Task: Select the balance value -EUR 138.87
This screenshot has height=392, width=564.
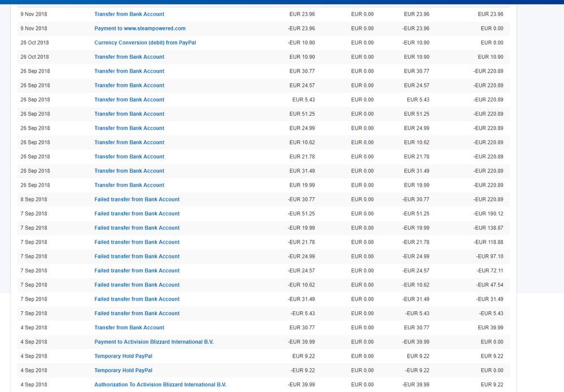Action: (488, 228)
